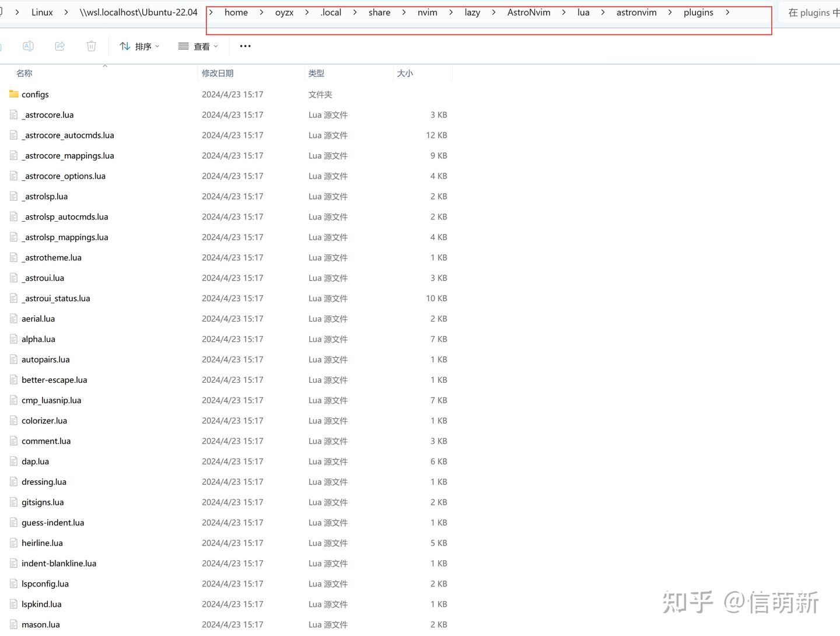840x636 pixels.
Task: Open the 排序 sort dropdown chevron
Action: [x=157, y=46]
